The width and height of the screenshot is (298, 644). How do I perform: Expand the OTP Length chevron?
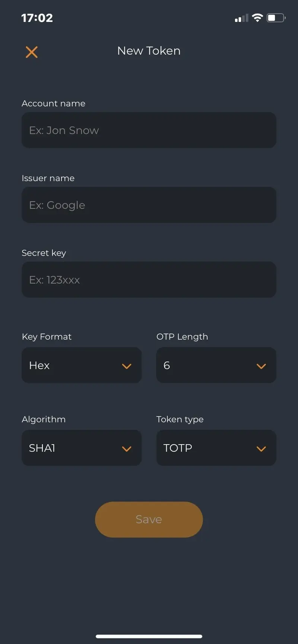pyautogui.click(x=261, y=366)
